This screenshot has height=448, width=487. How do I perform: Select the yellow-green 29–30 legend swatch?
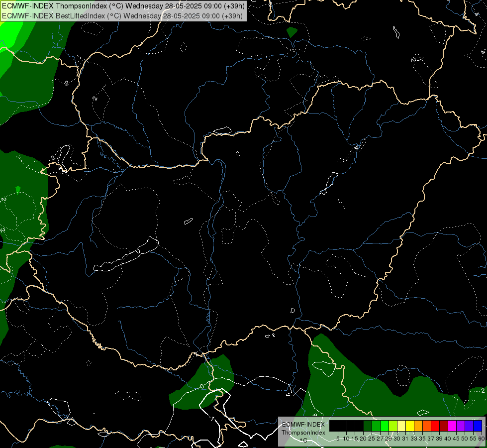click(393, 426)
